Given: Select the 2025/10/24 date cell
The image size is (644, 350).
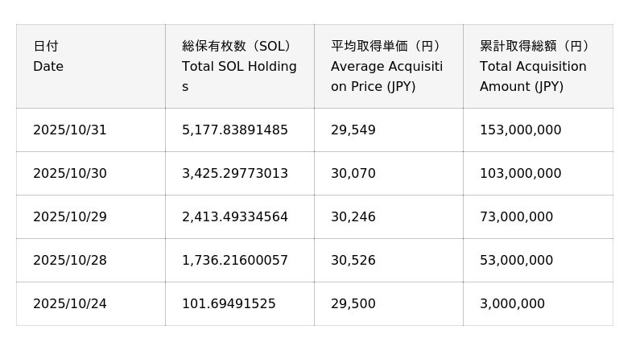Looking at the screenshot, I should pos(70,304).
